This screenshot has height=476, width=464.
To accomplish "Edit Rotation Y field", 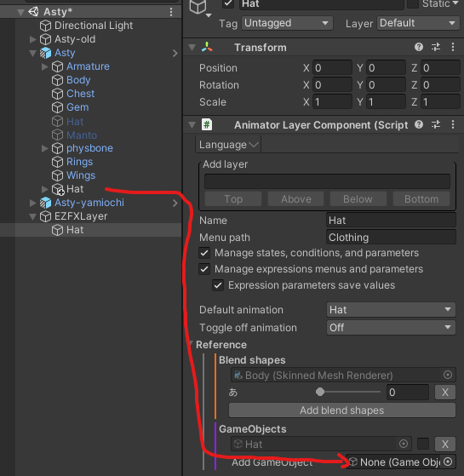I will click(386, 84).
